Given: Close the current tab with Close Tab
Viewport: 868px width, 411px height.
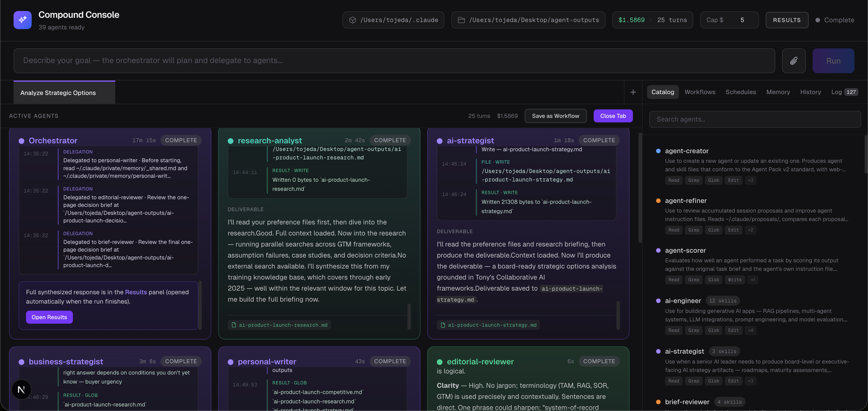Looking at the screenshot, I should click(x=613, y=116).
